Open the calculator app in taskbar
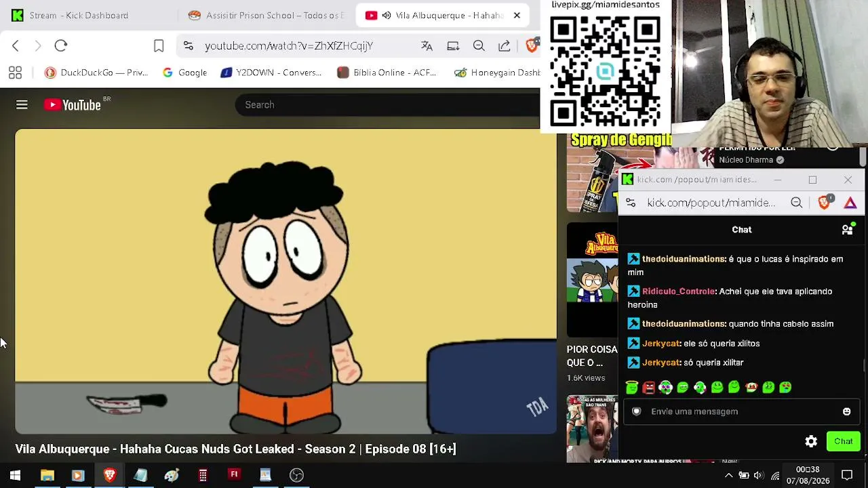The height and width of the screenshot is (488, 868). tap(203, 475)
